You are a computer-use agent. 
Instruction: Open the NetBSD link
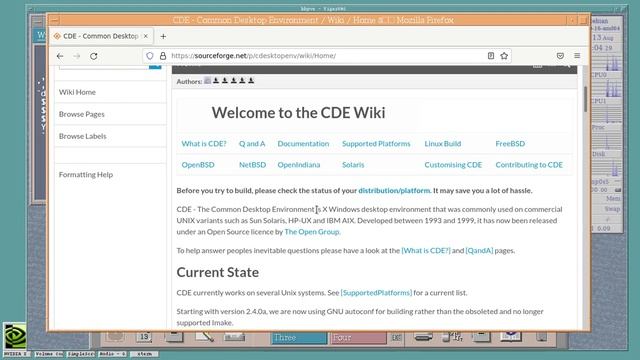click(x=252, y=165)
